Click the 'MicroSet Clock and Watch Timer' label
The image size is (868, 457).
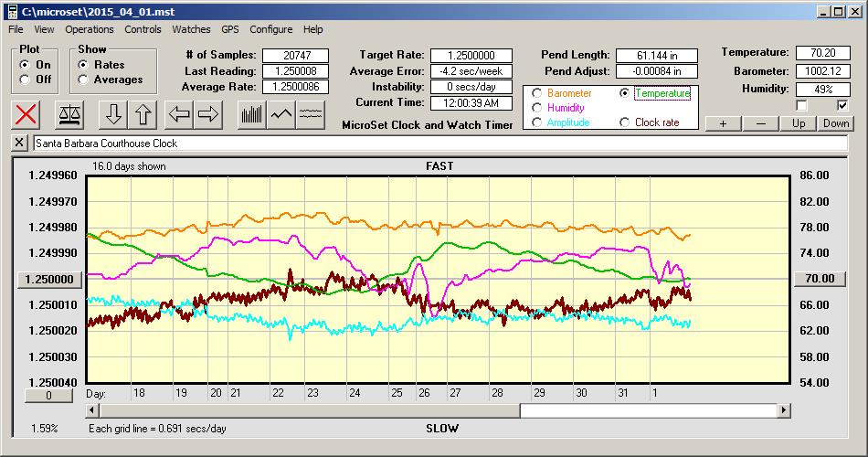point(428,125)
